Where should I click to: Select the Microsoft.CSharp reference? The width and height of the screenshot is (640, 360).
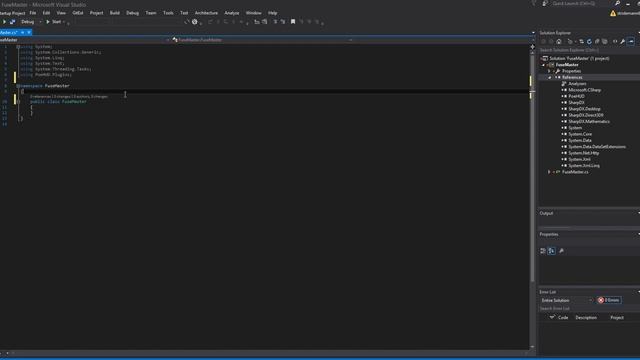click(584, 90)
